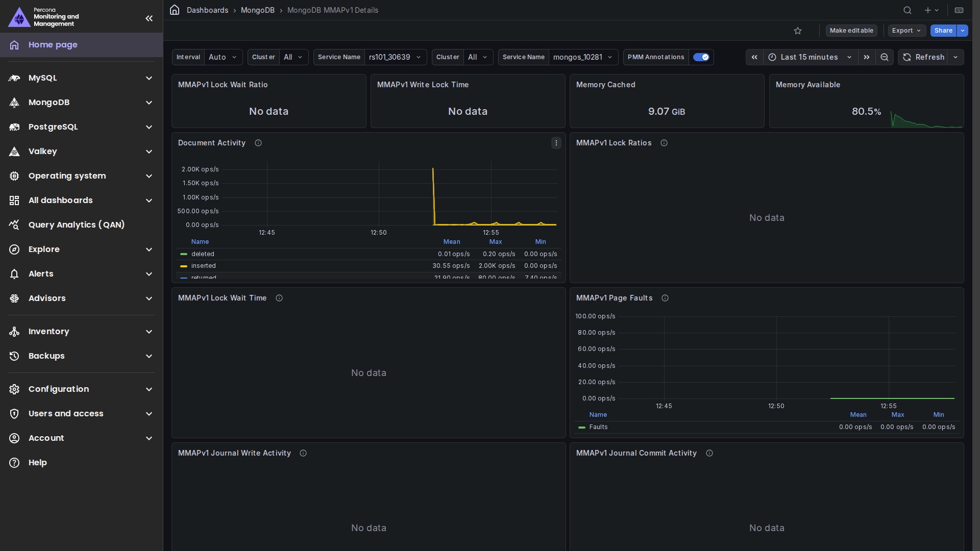Viewport: 980px width, 551px height.
Task: Sort Page Faults legend by Max
Action: pyautogui.click(x=898, y=415)
